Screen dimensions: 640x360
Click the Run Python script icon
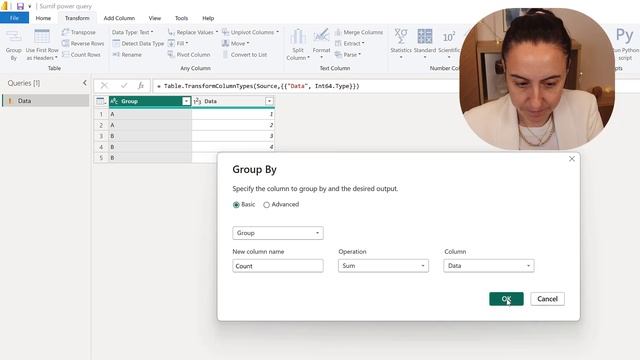(624, 36)
